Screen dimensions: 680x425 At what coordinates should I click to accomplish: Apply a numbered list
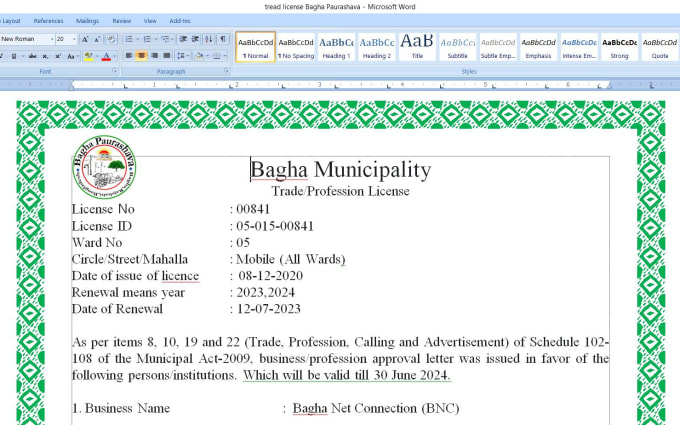[147, 39]
